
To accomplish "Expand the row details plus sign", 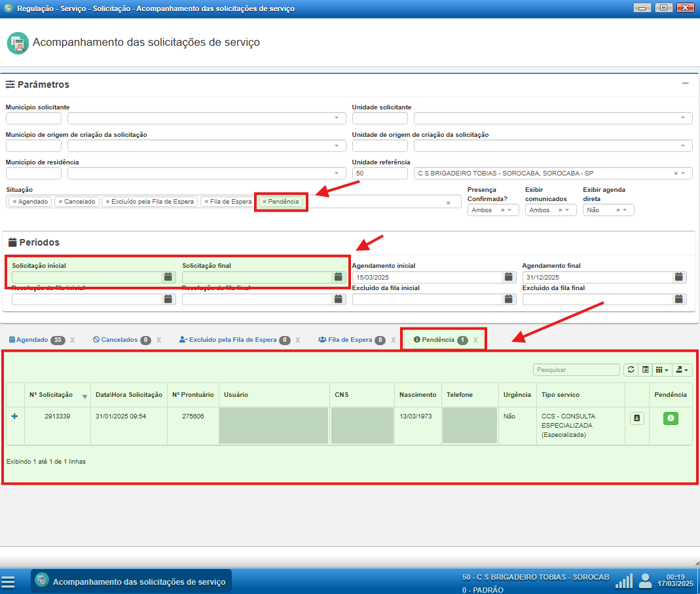I will [x=15, y=417].
